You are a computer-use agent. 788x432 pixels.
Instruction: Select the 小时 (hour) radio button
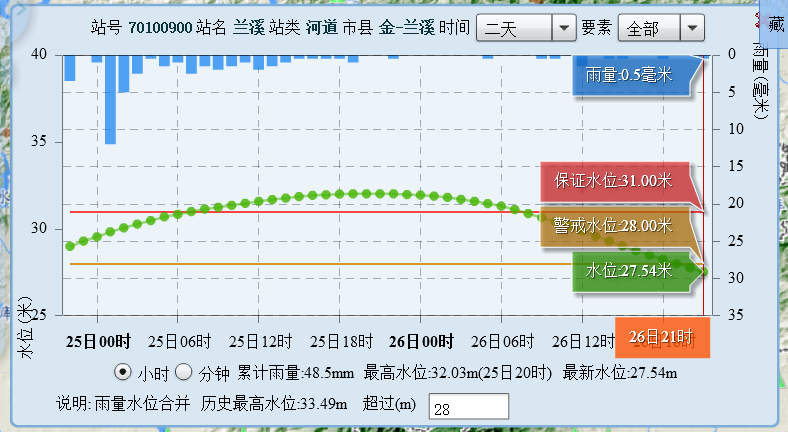coord(123,373)
